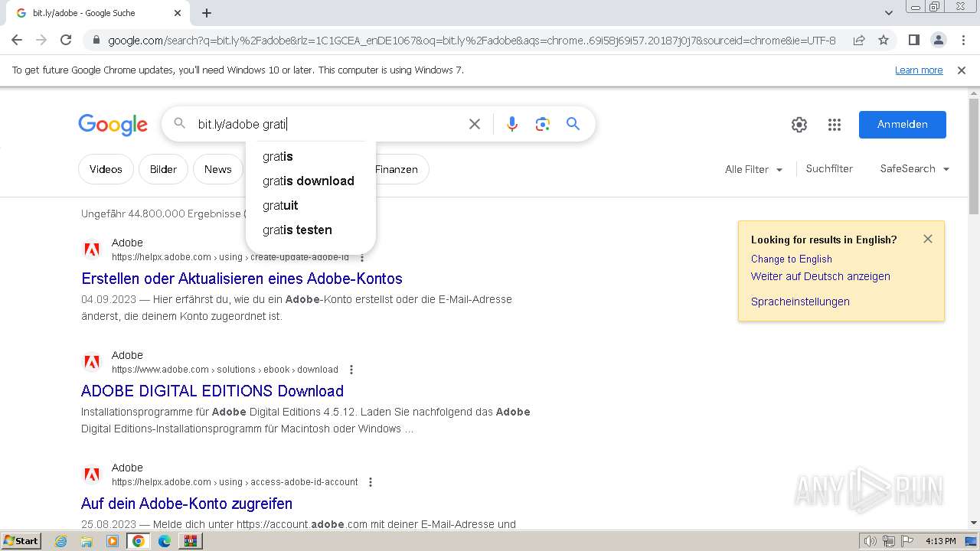Open options menu for access-adobe-id-account result
The height and width of the screenshot is (551, 980).
tap(371, 482)
